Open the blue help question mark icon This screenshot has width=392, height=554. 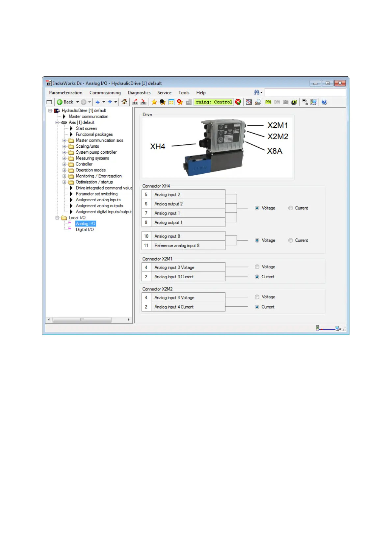[x=324, y=102]
